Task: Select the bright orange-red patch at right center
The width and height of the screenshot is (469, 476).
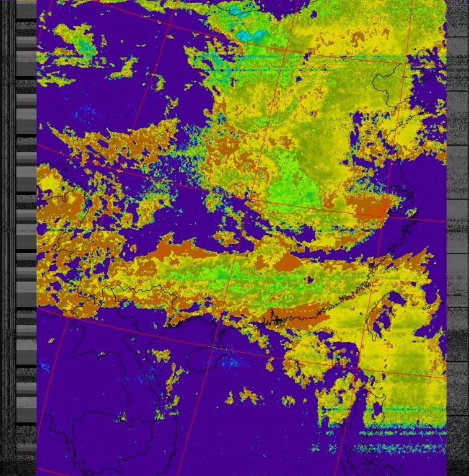Action: 370,208
